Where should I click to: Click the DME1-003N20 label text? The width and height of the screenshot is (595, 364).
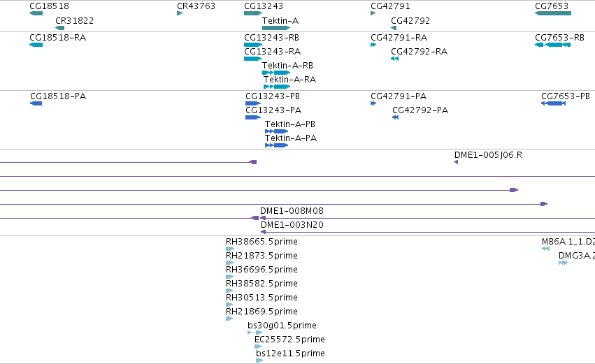tap(292, 225)
